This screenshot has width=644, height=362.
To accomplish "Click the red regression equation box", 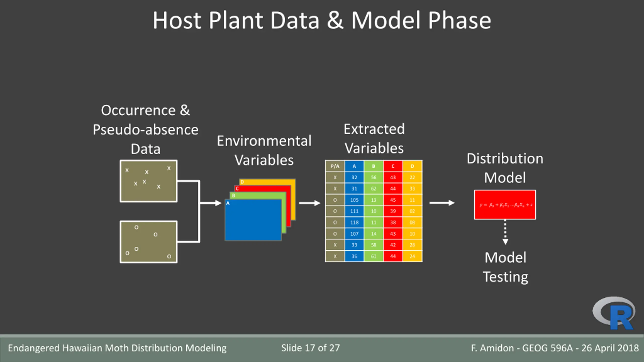I will [x=505, y=205].
